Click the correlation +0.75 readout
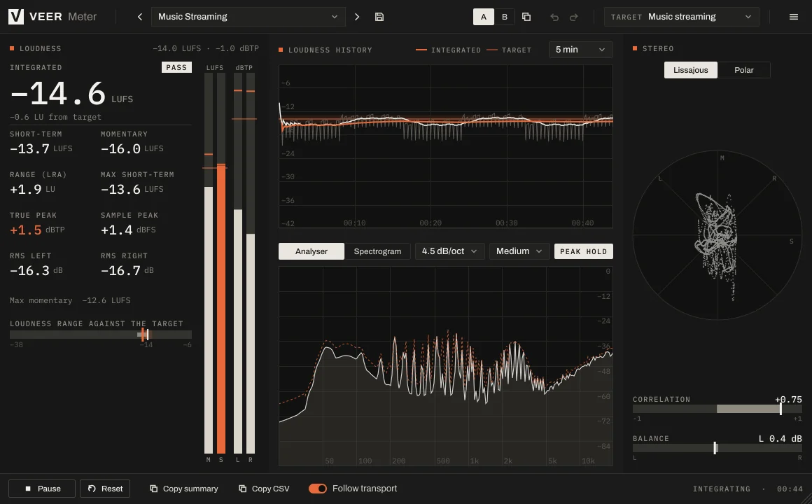The image size is (812, 504). pyautogui.click(x=788, y=400)
